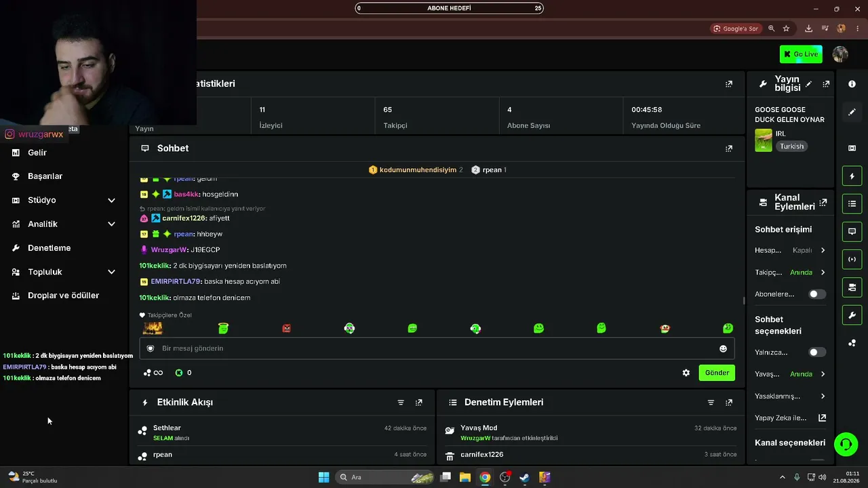Viewport: 868px width, 488px height.
Task: Open the Hesap chat access setting
Action: point(790,250)
